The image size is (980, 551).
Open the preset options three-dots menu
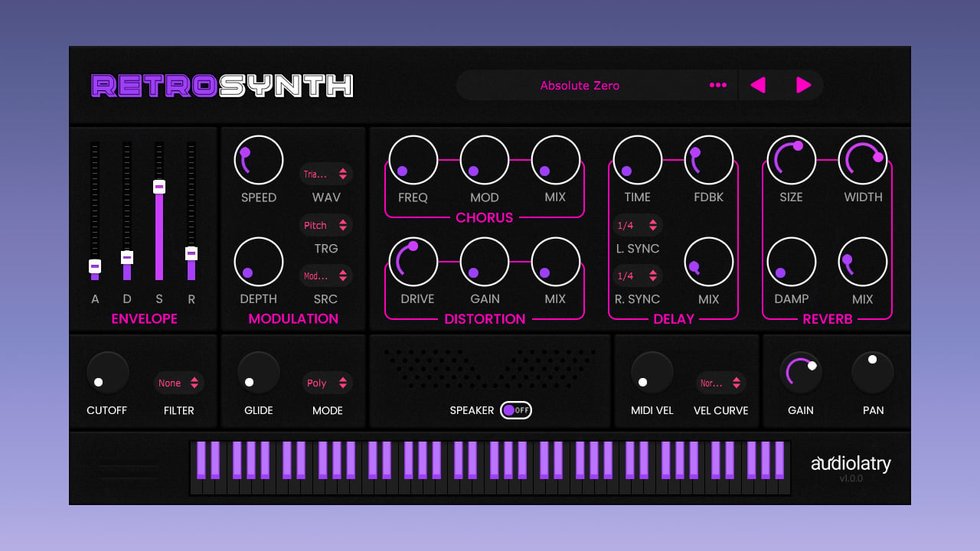coord(717,85)
